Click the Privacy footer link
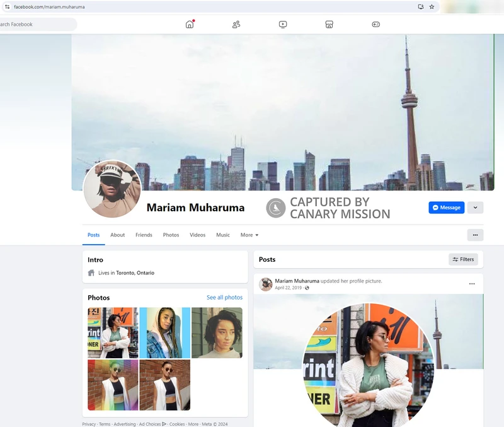504x427 pixels. tap(89, 424)
